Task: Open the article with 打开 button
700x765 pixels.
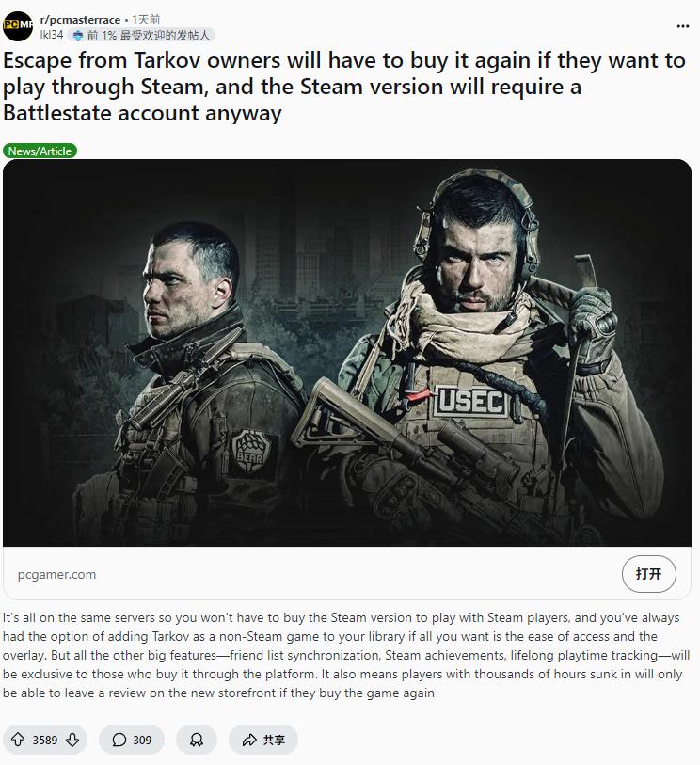Action: [x=649, y=573]
